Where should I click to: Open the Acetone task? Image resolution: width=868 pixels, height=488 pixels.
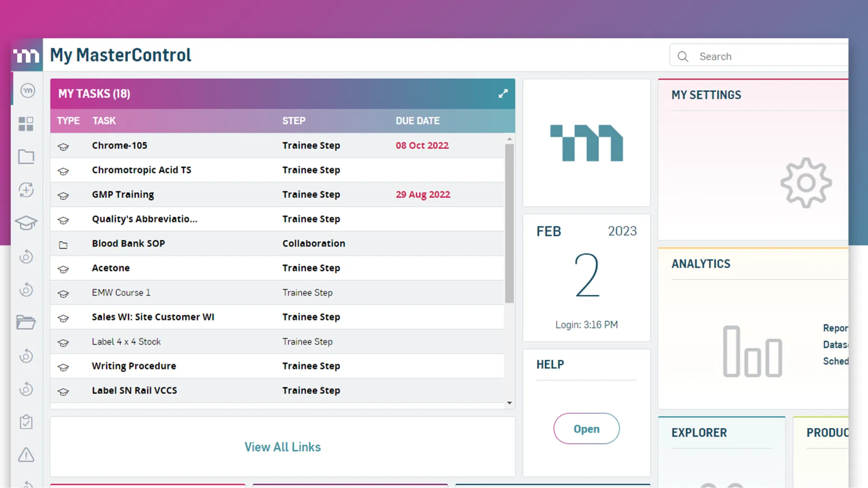111,268
